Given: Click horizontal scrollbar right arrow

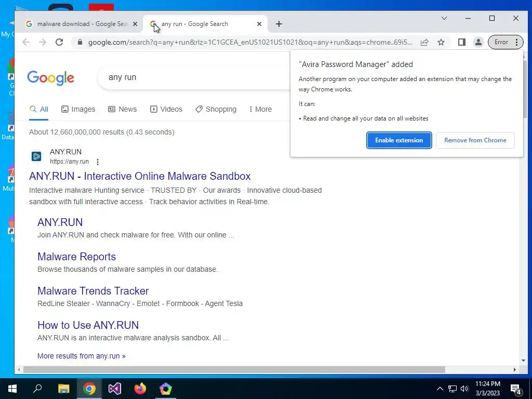Looking at the screenshot, I should pyautogui.click(x=515, y=369).
